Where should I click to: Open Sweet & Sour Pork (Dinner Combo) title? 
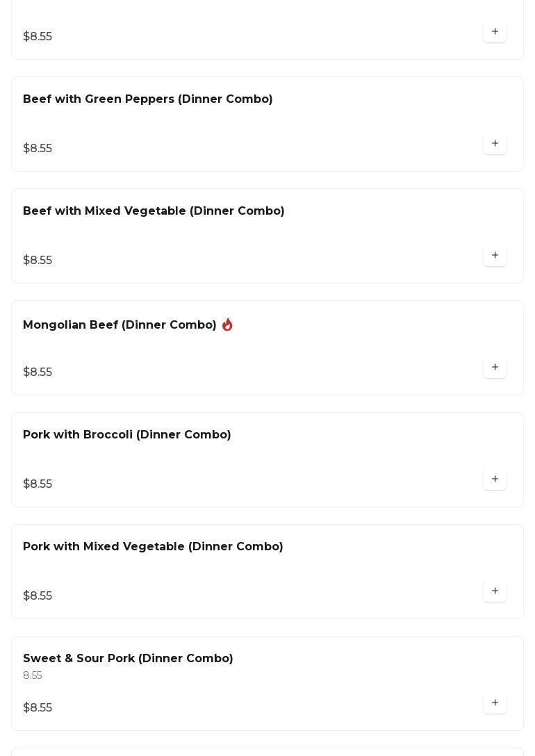click(x=128, y=659)
